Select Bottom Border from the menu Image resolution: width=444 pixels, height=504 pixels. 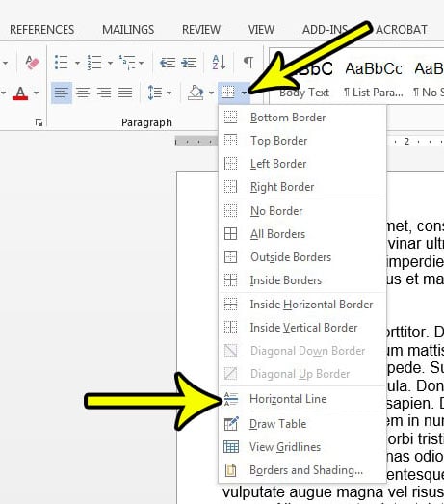point(302,118)
